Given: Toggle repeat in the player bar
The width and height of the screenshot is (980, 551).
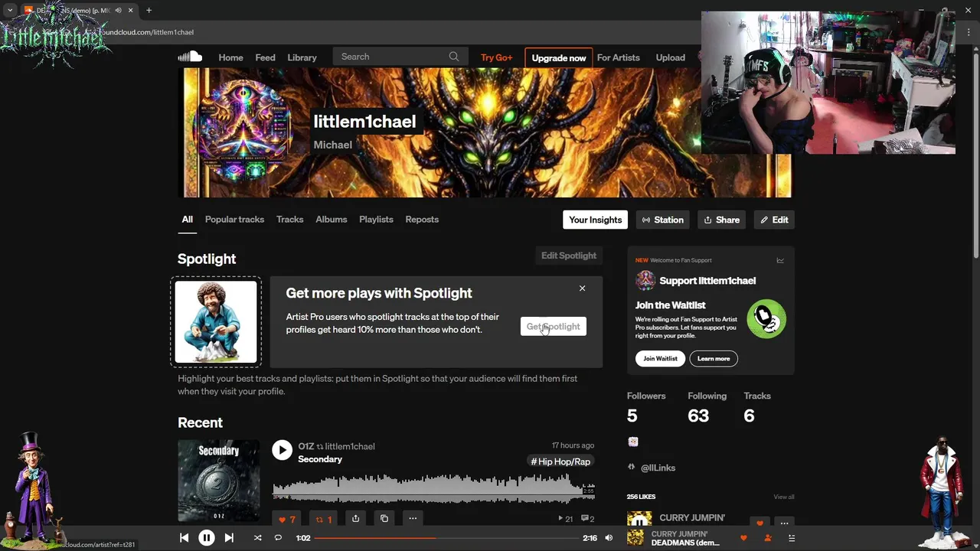Looking at the screenshot, I should 278,538.
